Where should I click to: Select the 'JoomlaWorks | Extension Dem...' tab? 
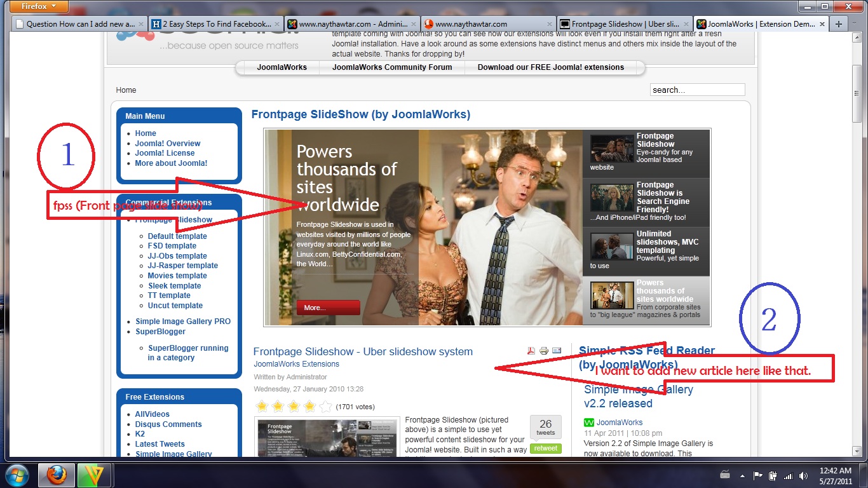click(762, 24)
